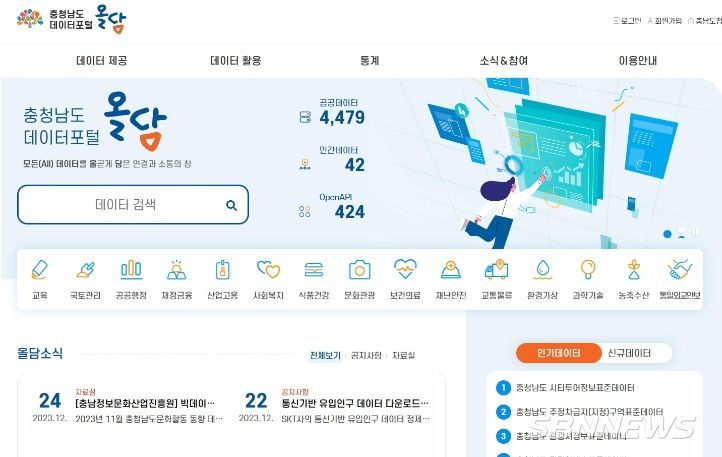Open the 보건의료 heartbeat icon

click(x=405, y=269)
